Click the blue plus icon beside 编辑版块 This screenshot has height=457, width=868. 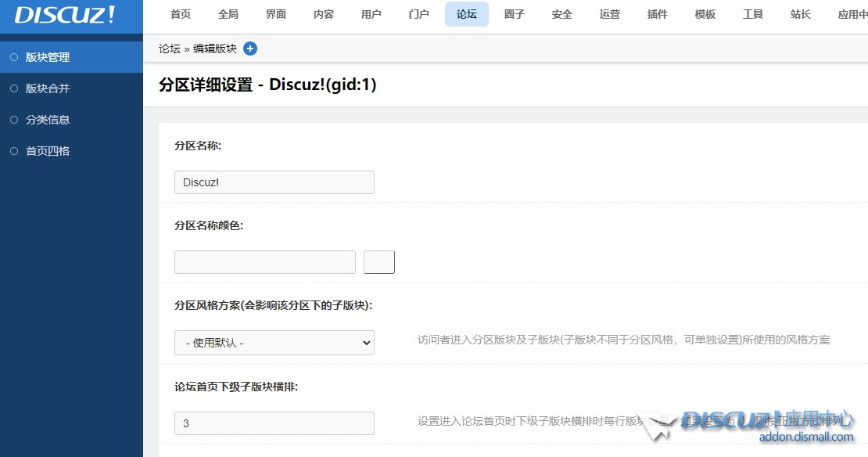click(250, 49)
